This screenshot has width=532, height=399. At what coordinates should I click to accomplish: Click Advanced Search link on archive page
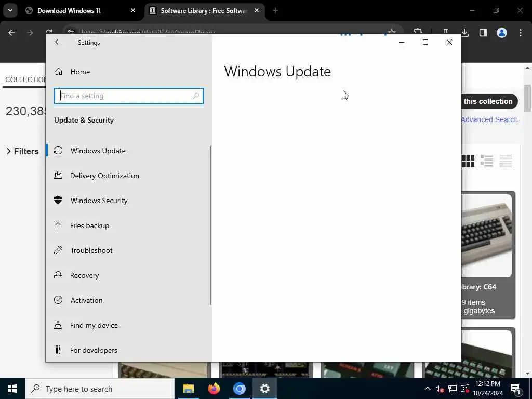click(489, 119)
